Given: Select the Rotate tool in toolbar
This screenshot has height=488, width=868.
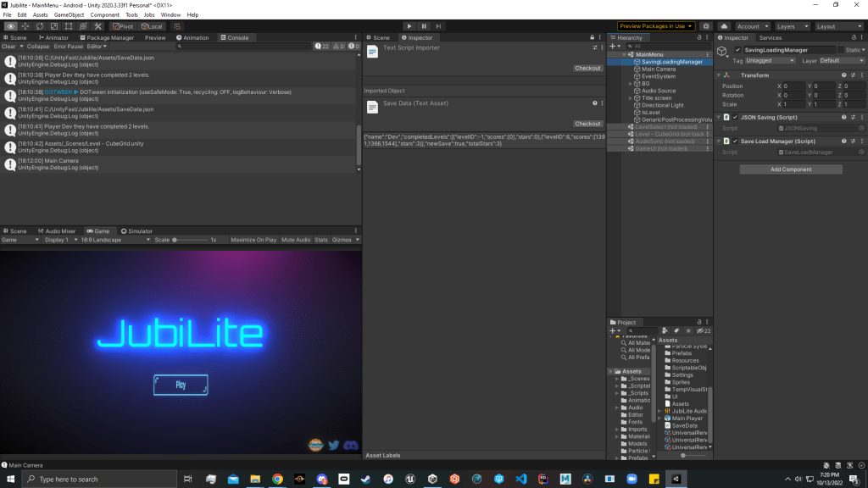Looking at the screenshot, I should (x=39, y=26).
